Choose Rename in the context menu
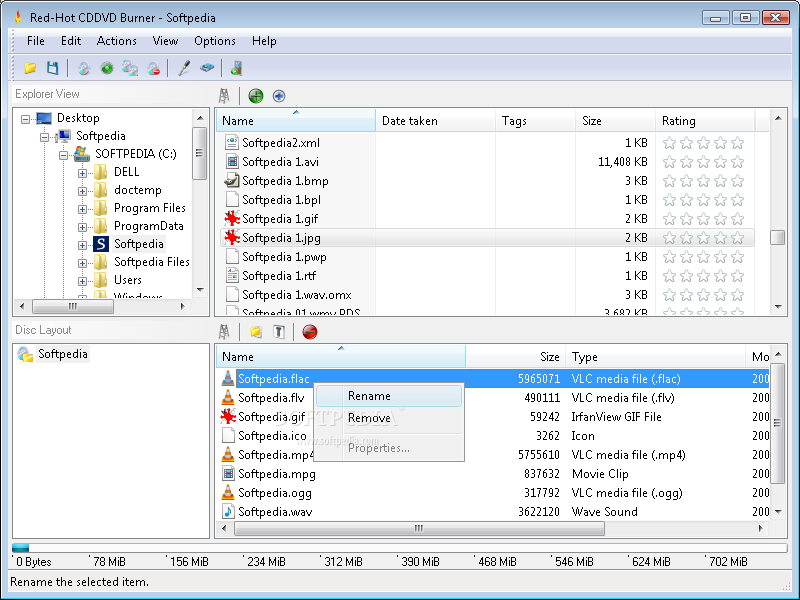This screenshot has width=800, height=600. [x=389, y=396]
